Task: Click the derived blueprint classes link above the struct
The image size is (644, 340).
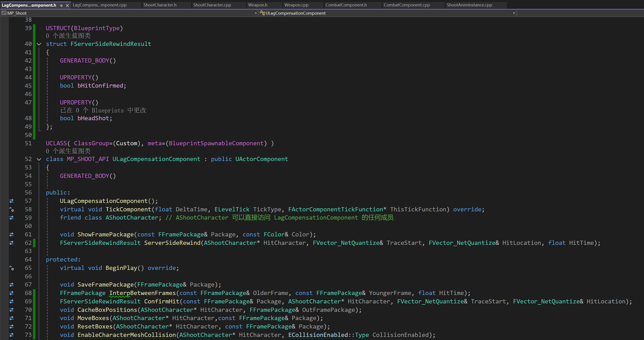Action: point(68,36)
